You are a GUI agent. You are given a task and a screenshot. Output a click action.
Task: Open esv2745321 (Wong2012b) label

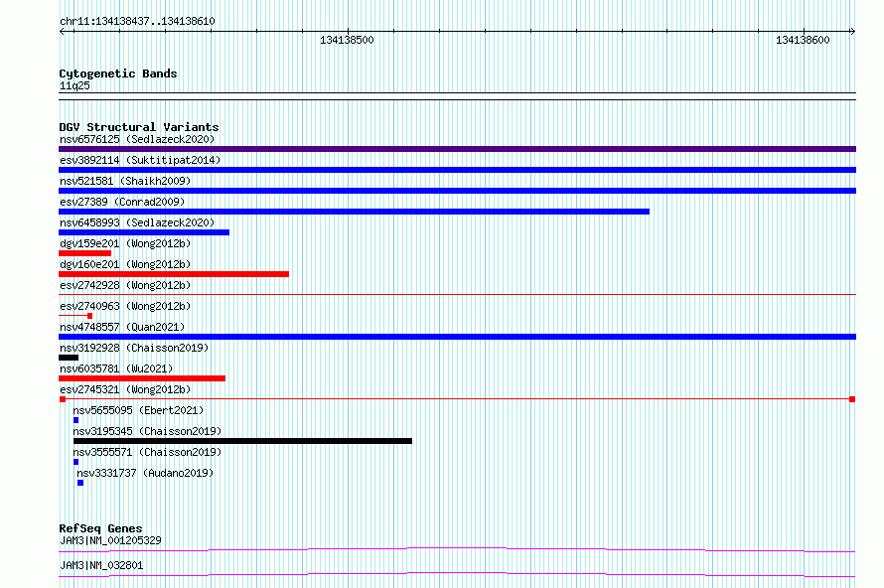(x=125, y=389)
